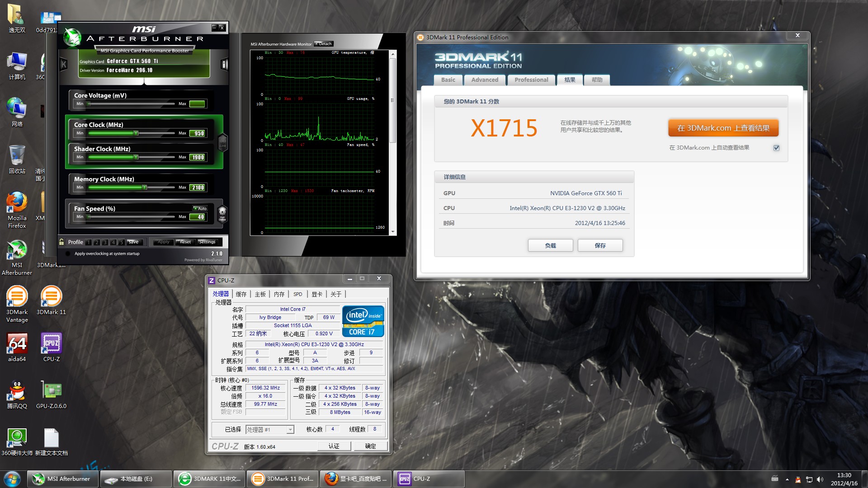Launch the 腾讯QQ desktop shortcut
Image resolution: width=868 pixels, height=488 pixels.
pyautogui.click(x=17, y=394)
